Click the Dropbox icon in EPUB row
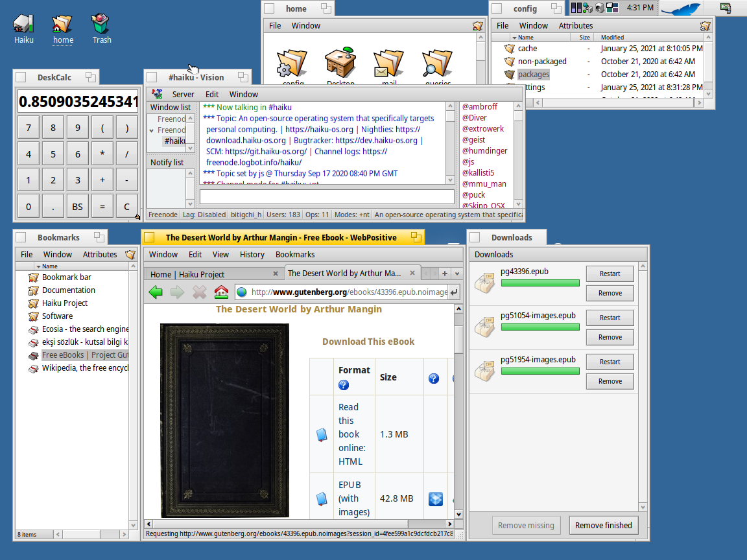 [436, 498]
